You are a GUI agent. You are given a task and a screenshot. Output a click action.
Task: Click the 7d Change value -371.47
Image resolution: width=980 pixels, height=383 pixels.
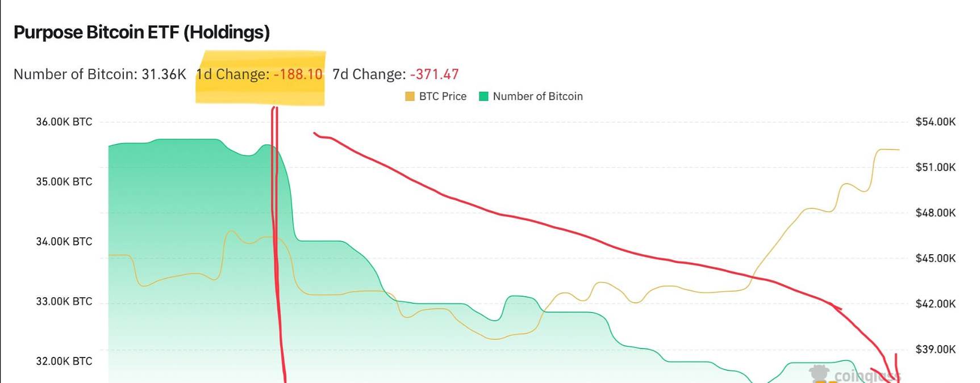tap(434, 74)
